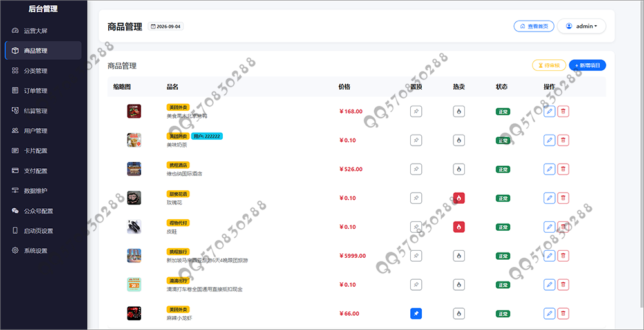Toggle hot-sale for 美味奶茶
This screenshot has width=644, height=330.
[459, 140]
